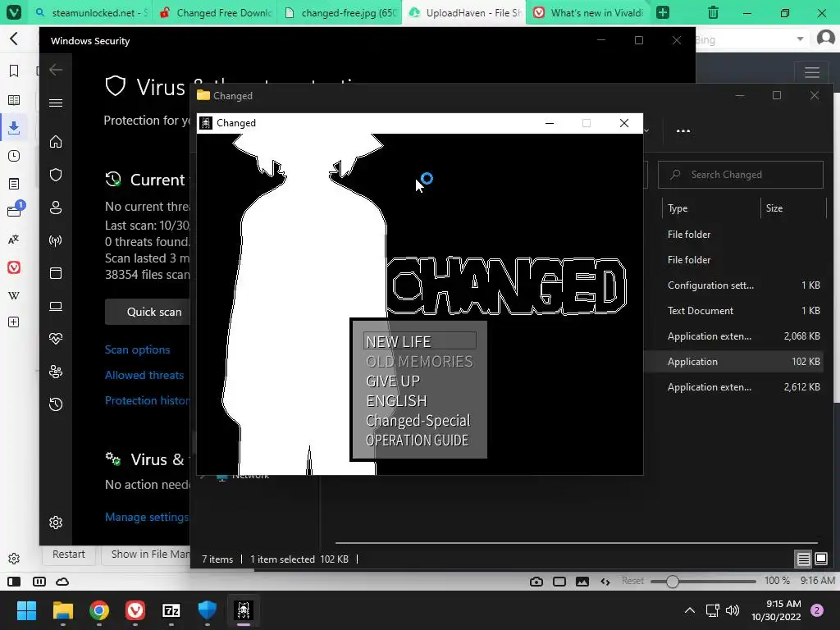Switch to UploadHaven tab
Screen dimensions: 840x630
click(x=464, y=12)
